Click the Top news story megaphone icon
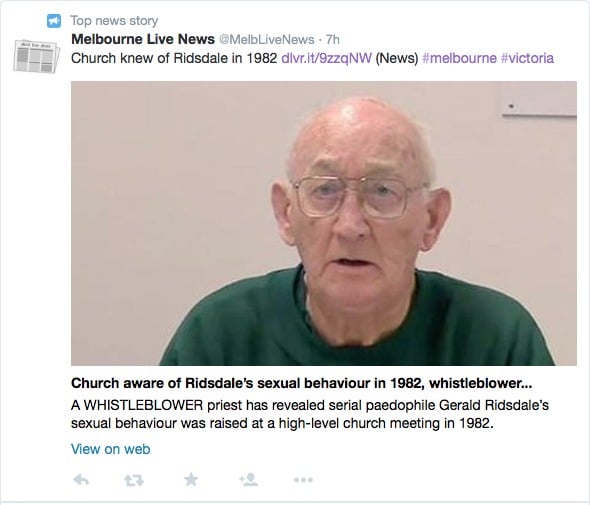This screenshot has width=590, height=505. pyautogui.click(x=54, y=21)
